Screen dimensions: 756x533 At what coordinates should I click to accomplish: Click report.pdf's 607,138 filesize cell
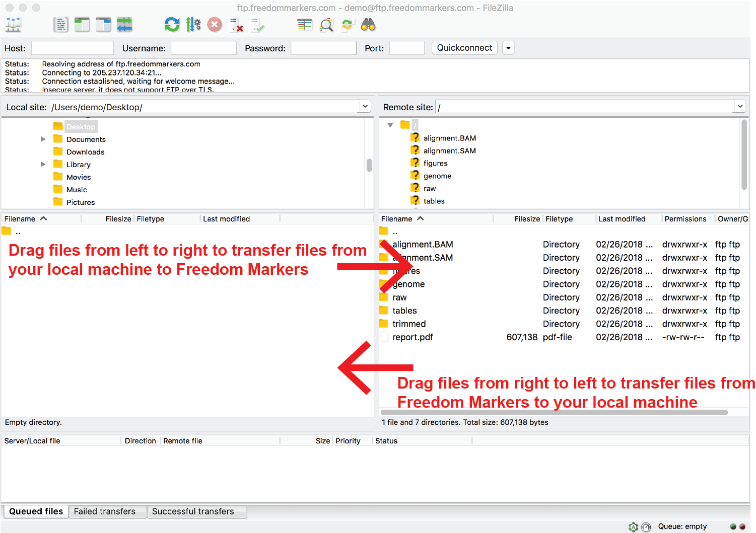[x=522, y=337]
